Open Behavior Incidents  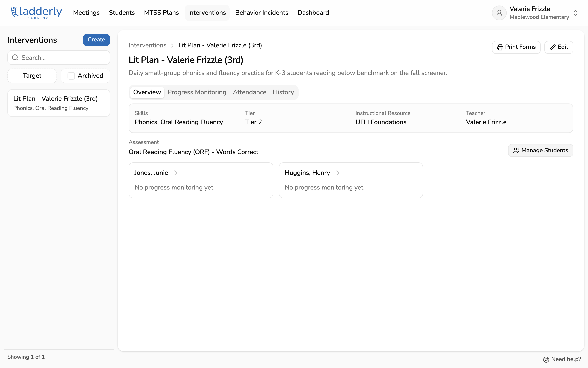(262, 13)
